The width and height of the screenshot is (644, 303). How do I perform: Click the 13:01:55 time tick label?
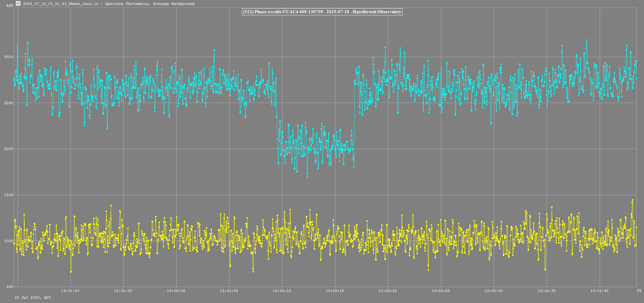pyautogui.click(x=123, y=291)
